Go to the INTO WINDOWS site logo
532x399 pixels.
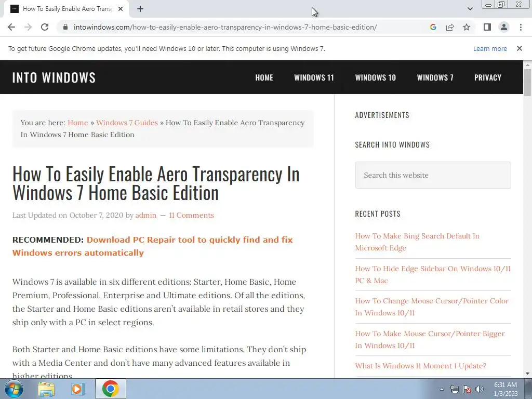point(54,77)
